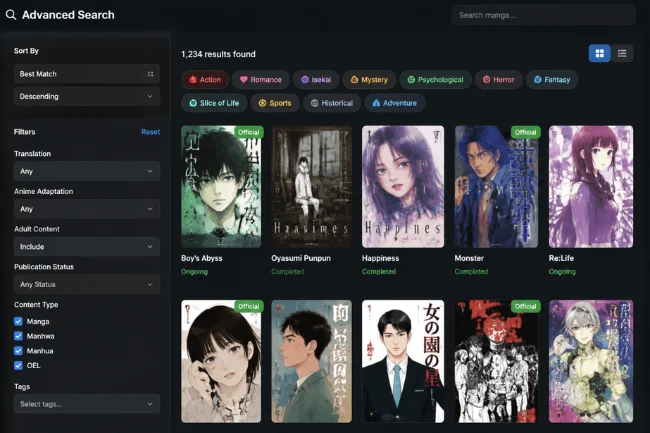This screenshot has height=433, width=650.
Task: Click the Search manga input field
Action: tap(543, 15)
